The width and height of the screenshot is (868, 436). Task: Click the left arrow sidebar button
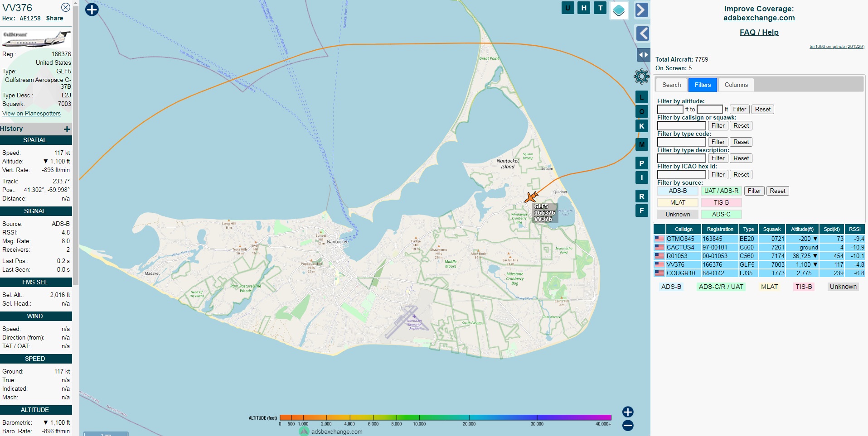(642, 34)
